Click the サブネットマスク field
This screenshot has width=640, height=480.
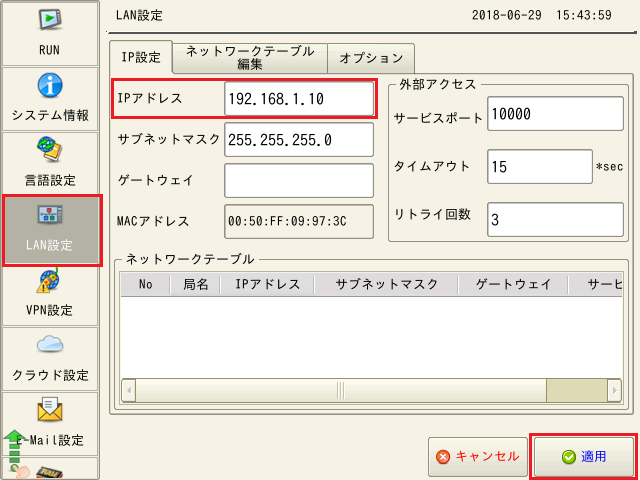click(299, 140)
